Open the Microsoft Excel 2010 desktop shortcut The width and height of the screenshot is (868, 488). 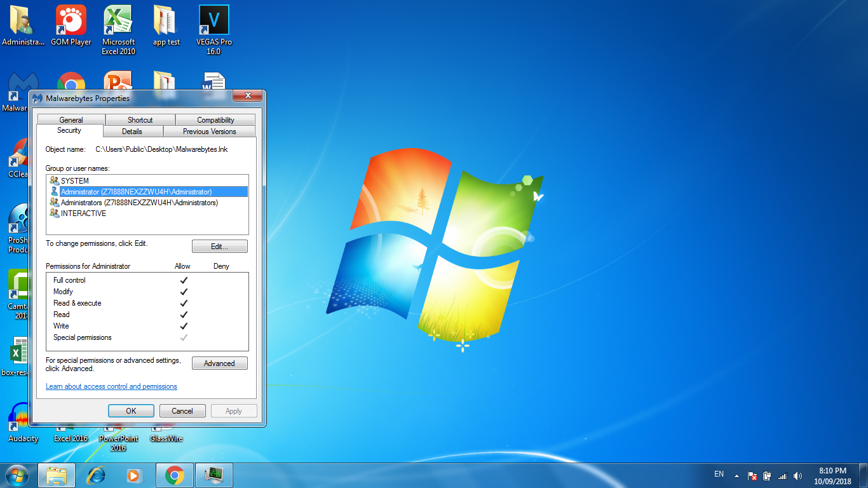tap(119, 30)
